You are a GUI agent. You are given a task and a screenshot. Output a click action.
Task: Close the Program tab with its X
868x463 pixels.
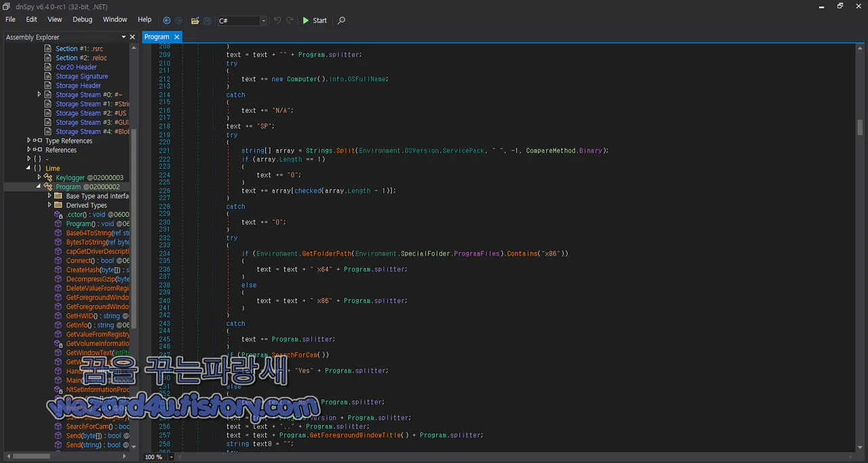pos(176,37)
